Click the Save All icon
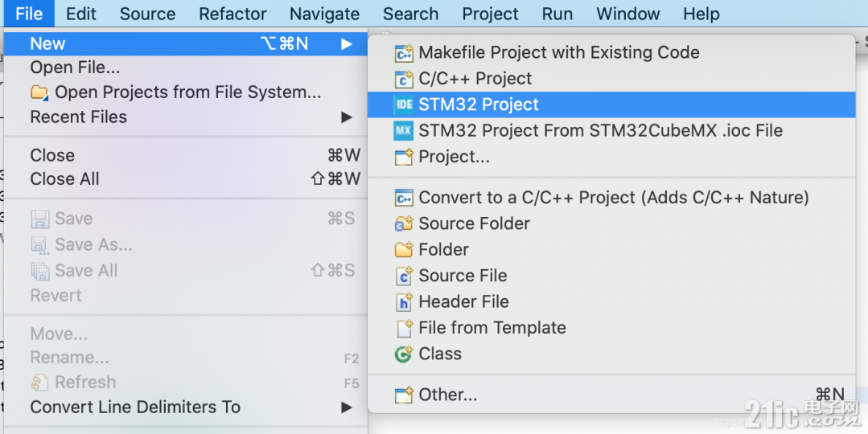This screenshot has height=434, width=868. tap(40, 270)
